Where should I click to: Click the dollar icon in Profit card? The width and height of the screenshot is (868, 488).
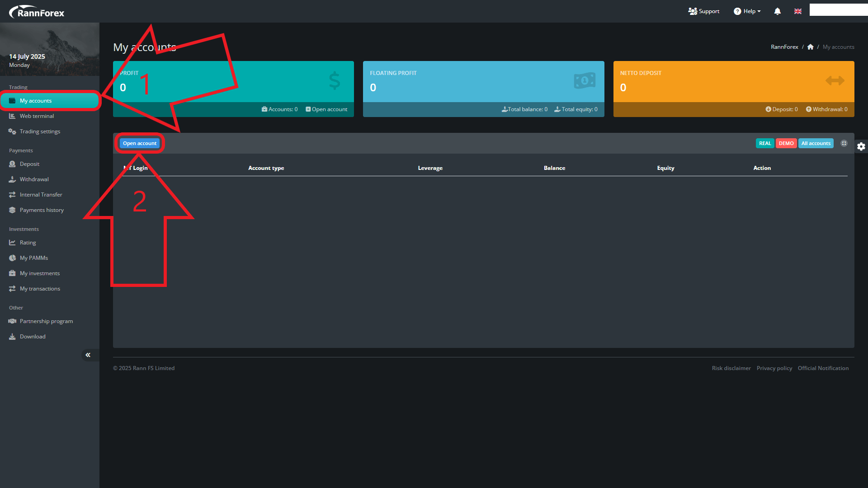pos(335,80)
